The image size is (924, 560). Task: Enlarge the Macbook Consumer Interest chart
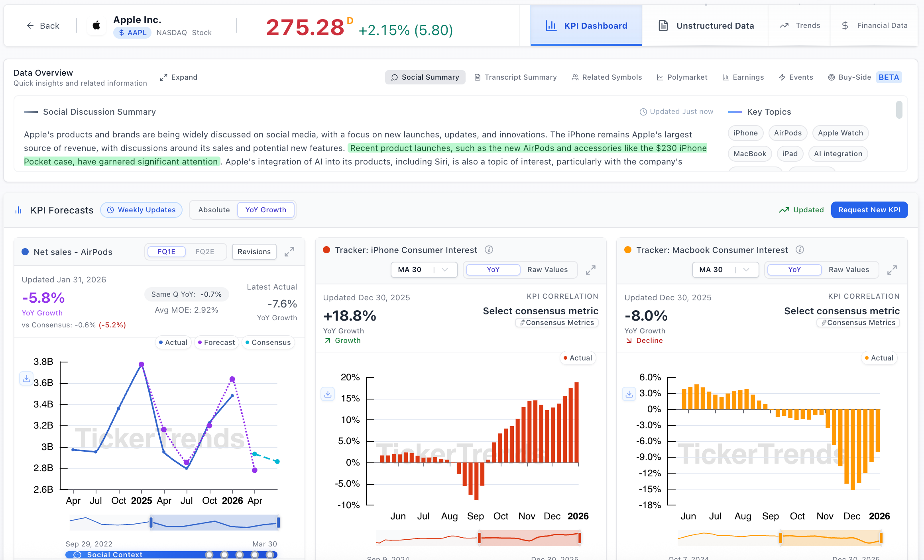(x=892, y=270)
